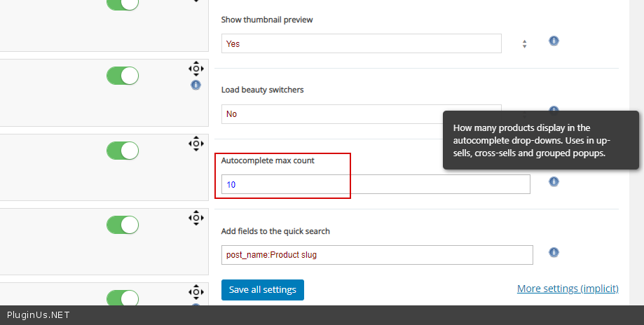Click info icon beside quick search fields input

(554, 253)
